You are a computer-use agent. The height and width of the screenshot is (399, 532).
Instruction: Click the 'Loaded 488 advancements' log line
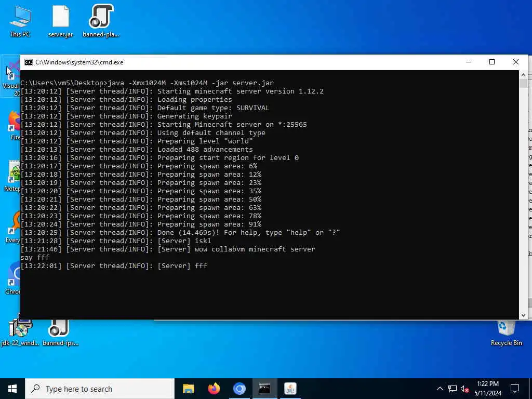point(137,149)
